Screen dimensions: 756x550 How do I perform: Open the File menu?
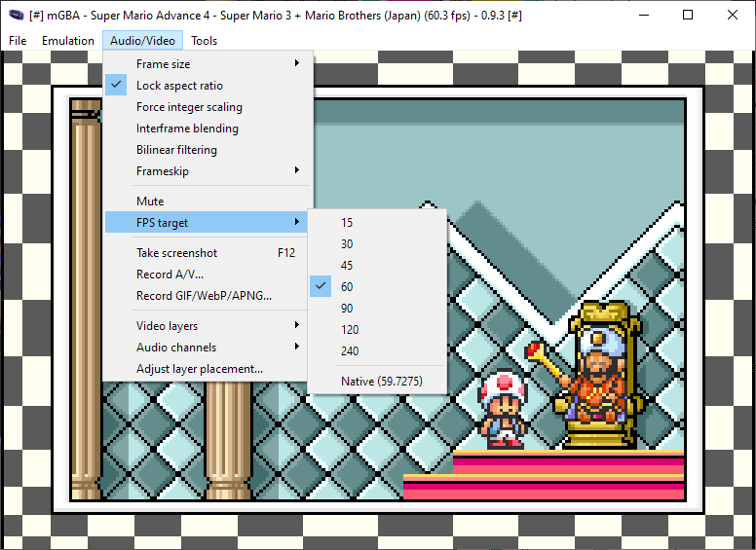click(x=18, y=41)
